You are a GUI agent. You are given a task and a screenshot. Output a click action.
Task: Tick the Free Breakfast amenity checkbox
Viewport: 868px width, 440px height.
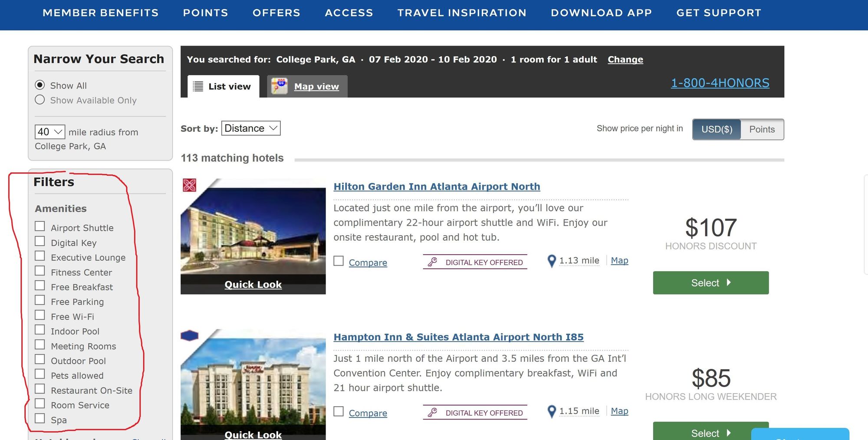(x=40, y=286)
